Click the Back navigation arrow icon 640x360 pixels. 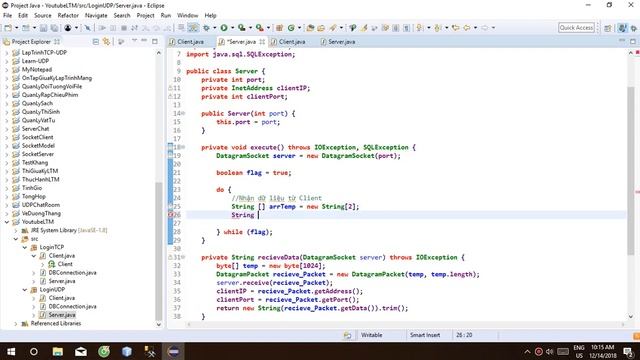pyautogui.click(x=467, y=28)
